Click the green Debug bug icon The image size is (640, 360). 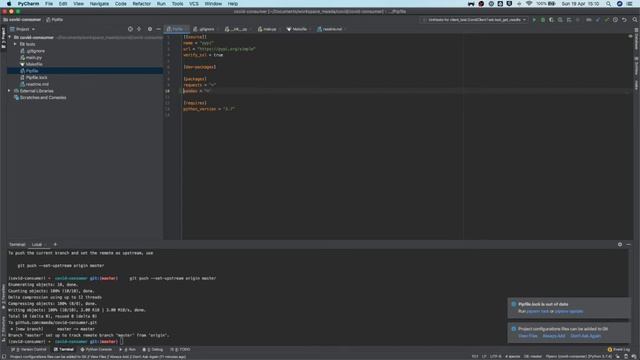(543, 20)
